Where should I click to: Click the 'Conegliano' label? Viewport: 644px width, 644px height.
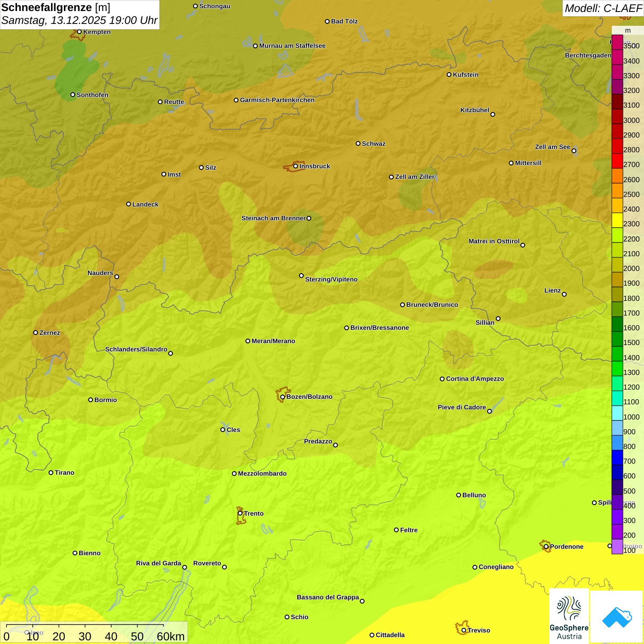496,567
